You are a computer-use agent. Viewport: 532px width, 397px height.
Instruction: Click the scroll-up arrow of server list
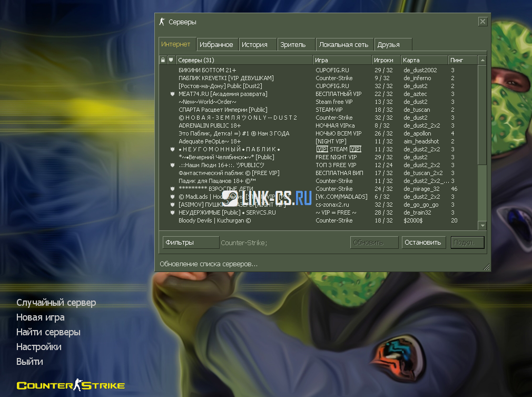click(x=481, y=60)
